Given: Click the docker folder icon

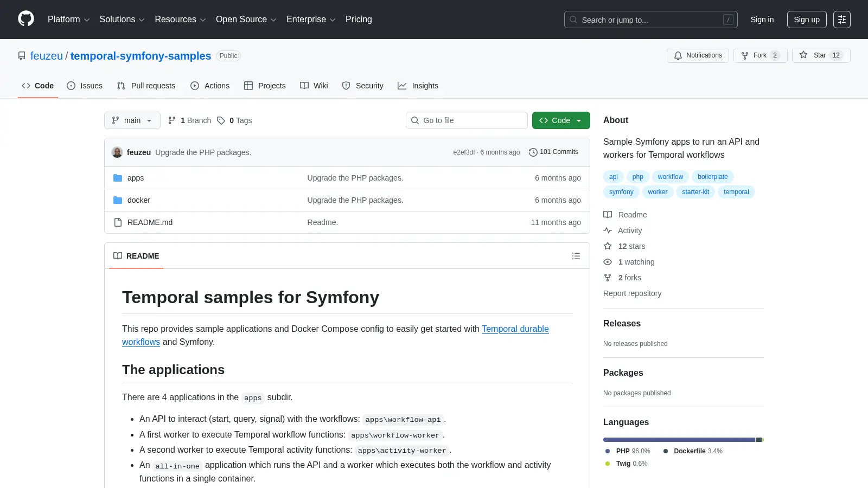Looking at the screenshot, I should click(118, 200).
